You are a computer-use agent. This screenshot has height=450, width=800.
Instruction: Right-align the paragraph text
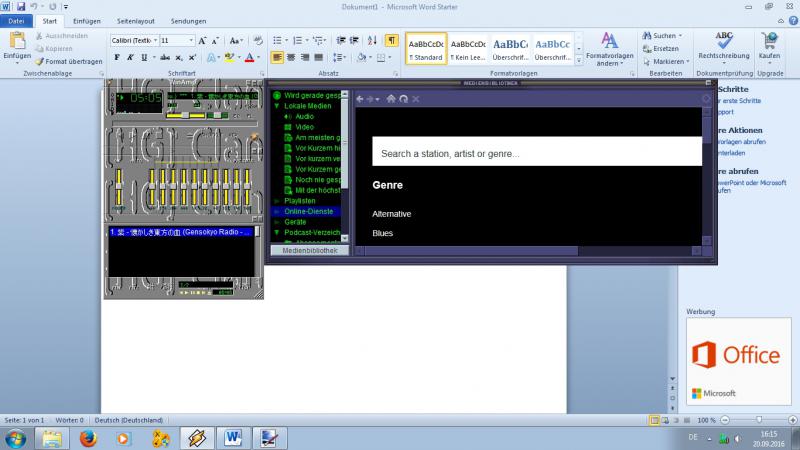(x=305, y=57)
